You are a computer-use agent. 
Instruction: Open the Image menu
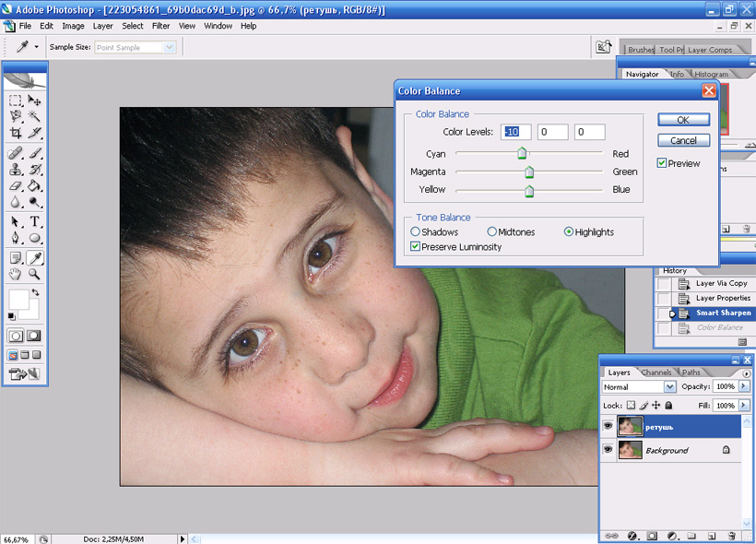coord(73,26)
